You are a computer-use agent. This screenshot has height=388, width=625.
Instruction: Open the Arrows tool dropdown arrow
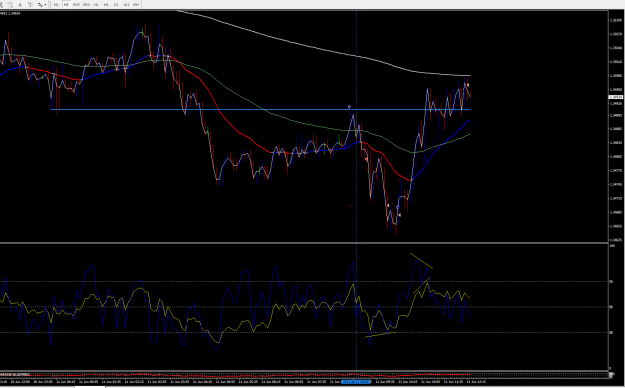[45, 5]
